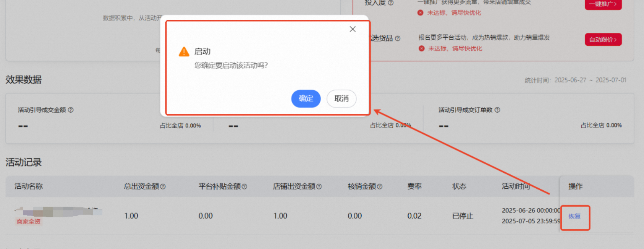Click the orange warning icon beside 启动
Image resolution: width=644 pixels, height=249 pixels.
184,51
